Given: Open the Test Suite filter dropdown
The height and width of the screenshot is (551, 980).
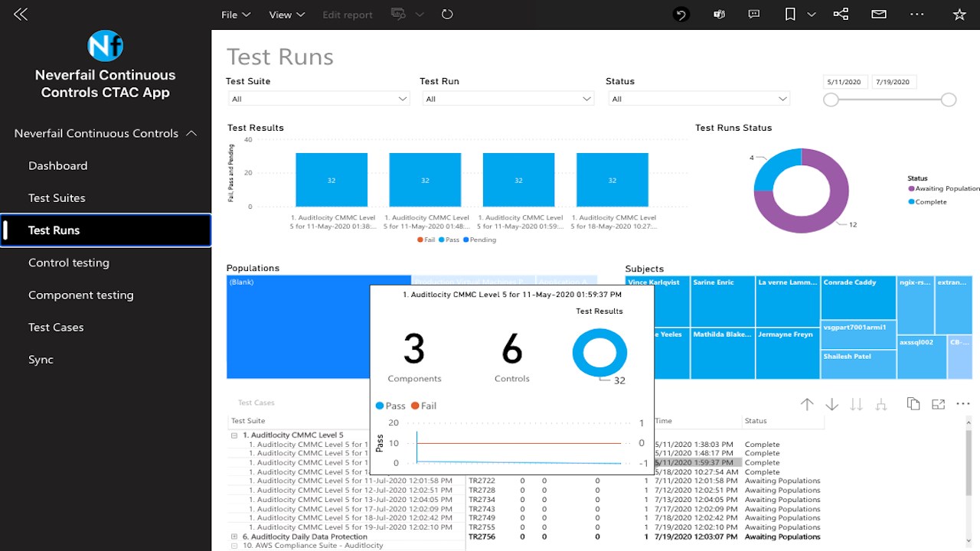Looking at the screenshot, I should [x=319, y=99].
